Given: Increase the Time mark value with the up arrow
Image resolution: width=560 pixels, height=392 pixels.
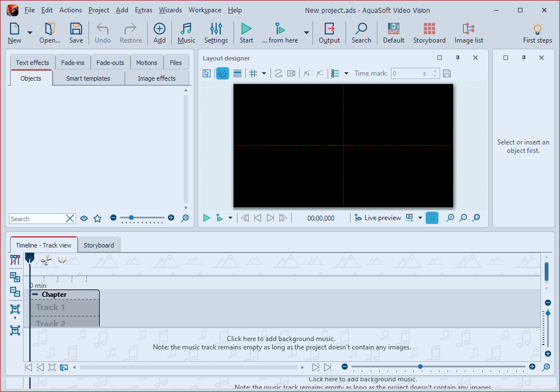Looking at the screenshot, I should point(435,71).
